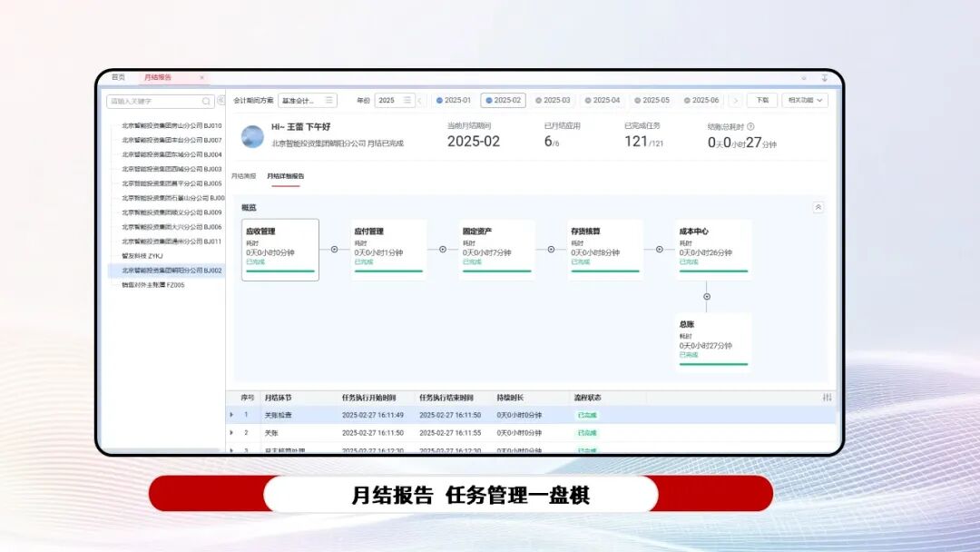This screenshot has width=980, height=552.
Task: Click the column settings icon on the task table
Action: coord(828,397)
